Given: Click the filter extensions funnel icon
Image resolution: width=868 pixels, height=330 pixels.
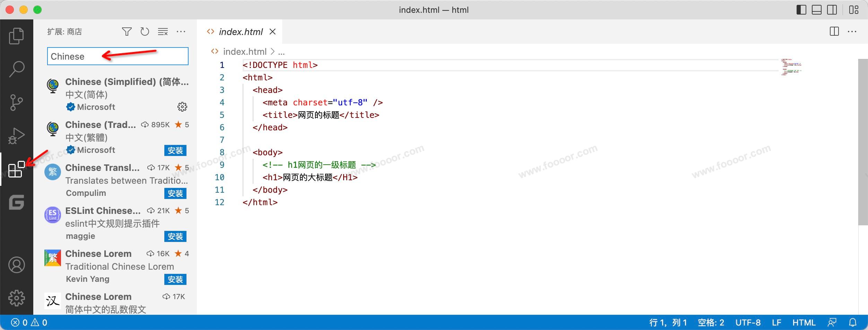Looking at the screenshot, I should click(x=127, y=32).
